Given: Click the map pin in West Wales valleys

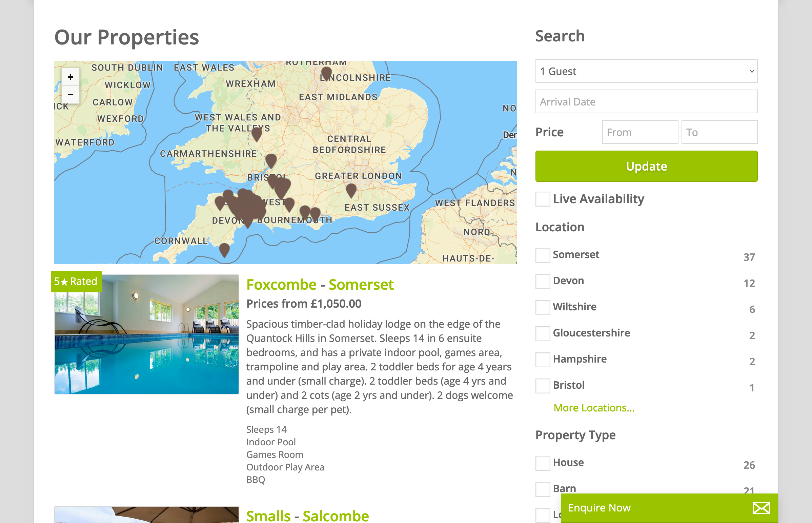Looking at the screenshot, I should [x=257, y=134].
